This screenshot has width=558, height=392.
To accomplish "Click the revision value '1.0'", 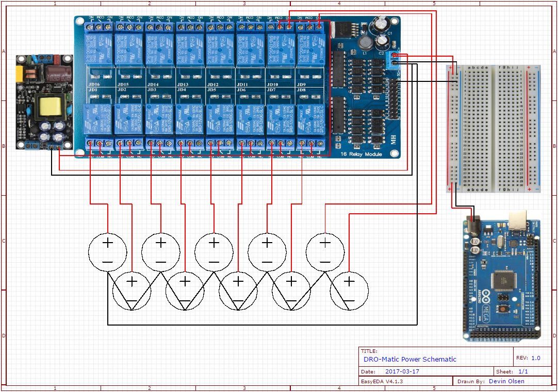I will (536, 358).
